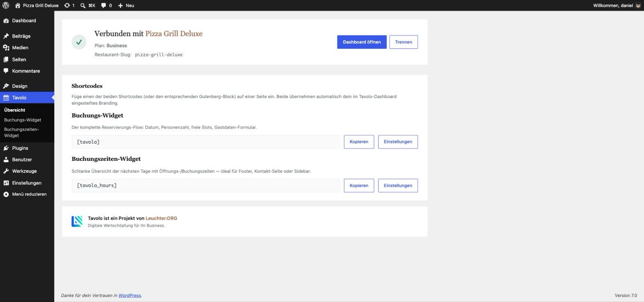
Task: Click the Menü reduzieren collapse arrow icon
Action: tap(6, 194)
